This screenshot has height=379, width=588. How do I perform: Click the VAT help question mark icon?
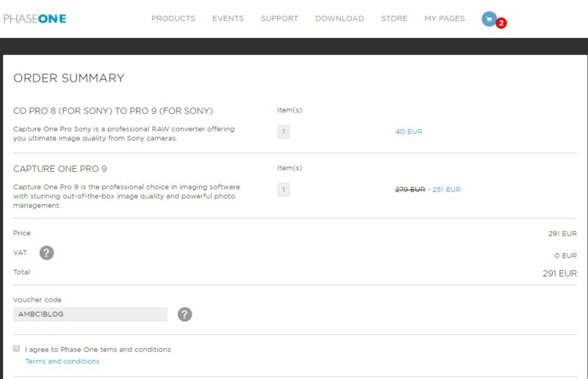point(46,253)
